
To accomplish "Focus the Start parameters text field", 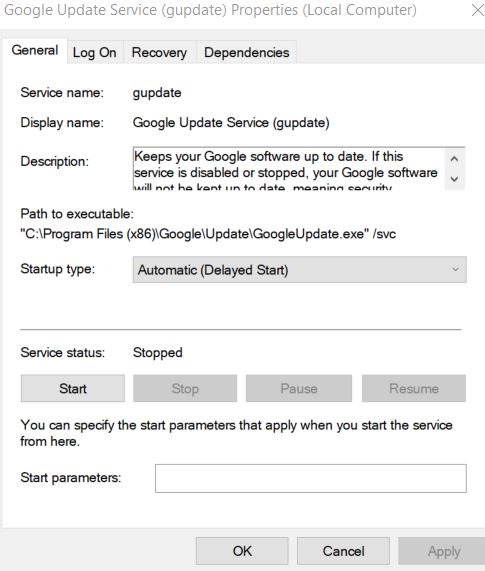I will coord(311,479).
